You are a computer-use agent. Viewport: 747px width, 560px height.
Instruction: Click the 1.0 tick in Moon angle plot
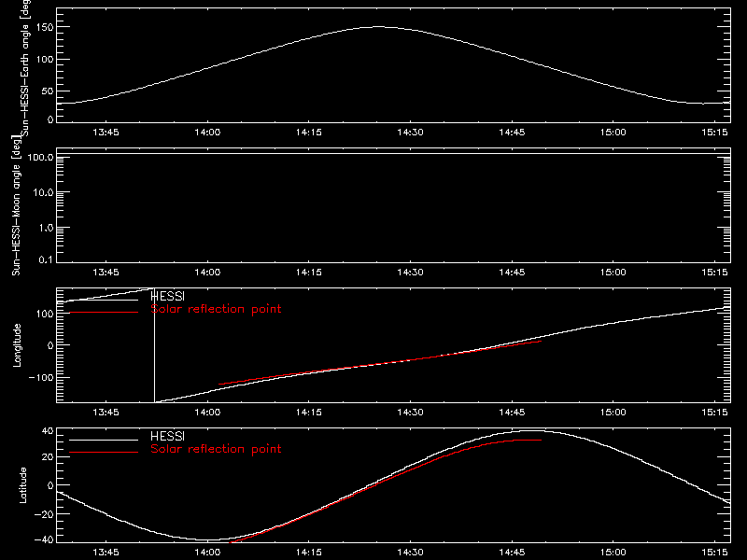click(x=46, y=228)
